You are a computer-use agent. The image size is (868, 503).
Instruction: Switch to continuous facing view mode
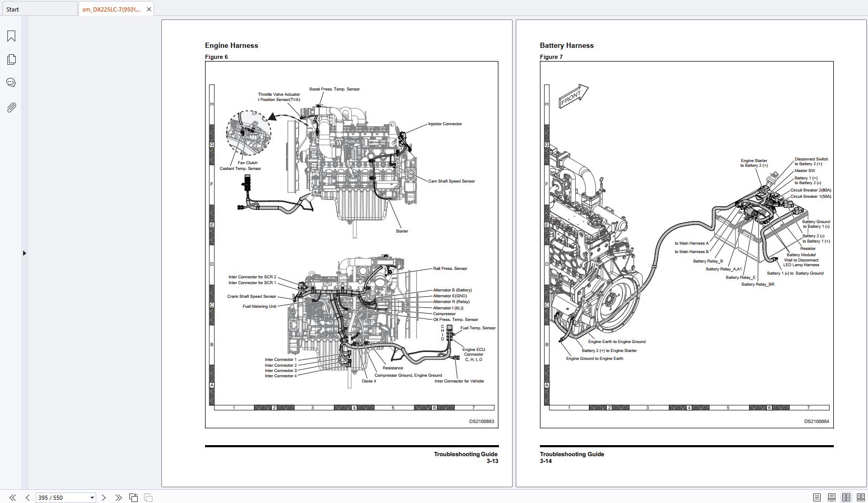[x=861, y=497]
